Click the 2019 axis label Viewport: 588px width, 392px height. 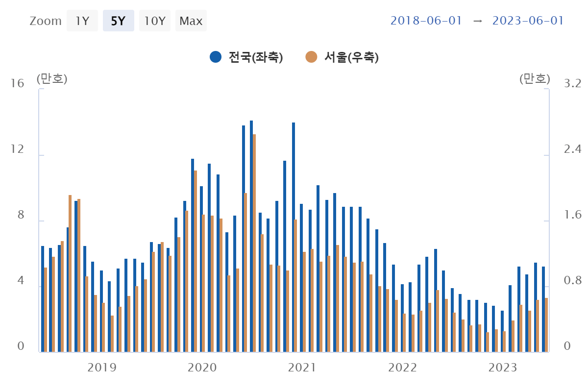click(102, 367)
